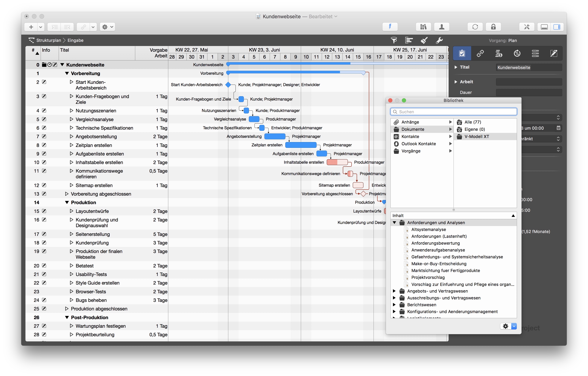Click note icon on Seitenerstellung row
Viewport: 588px width, 376px height.
[44, 234]
